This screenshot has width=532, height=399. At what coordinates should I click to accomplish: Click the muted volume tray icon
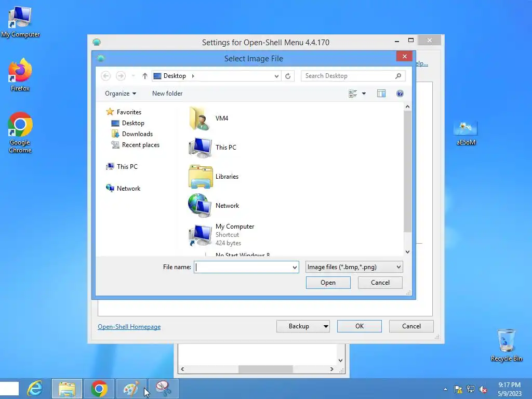coord(483,389)
